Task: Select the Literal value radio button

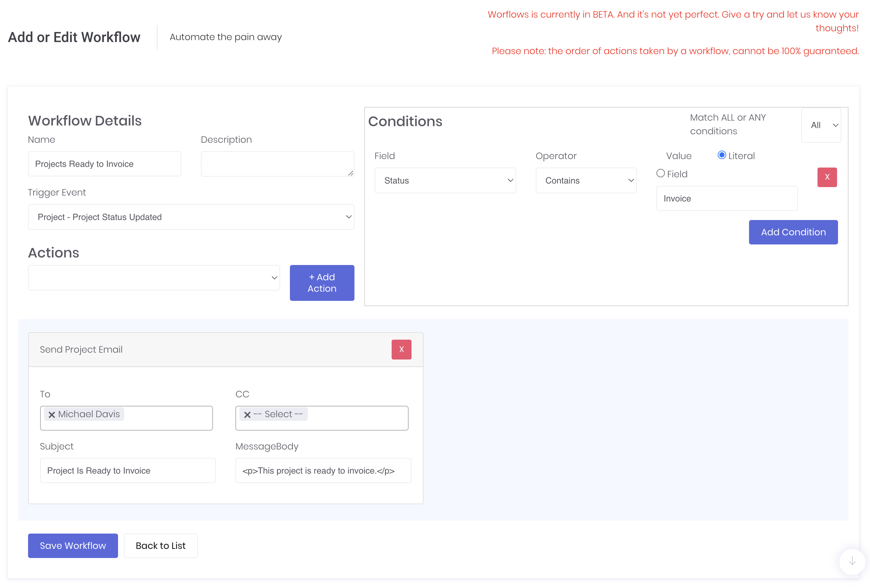Action: pyautogui.click(x=721, y=155)
